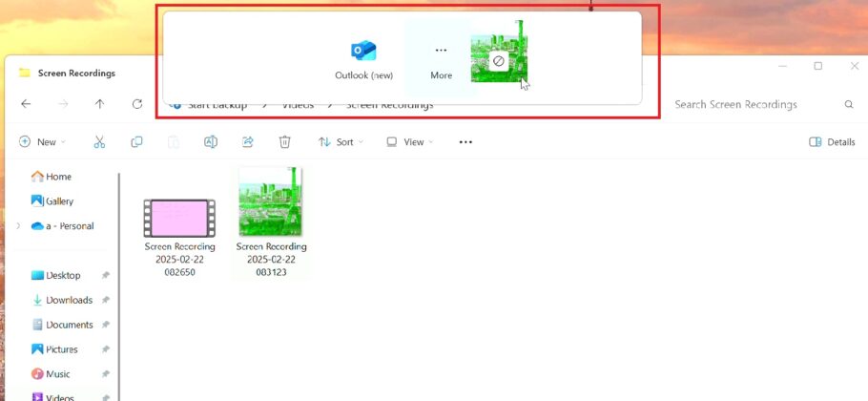The width and height of the screenshot is (868, 401).
Task: Navigate back with the back arrow
Action: pos(26,104)
